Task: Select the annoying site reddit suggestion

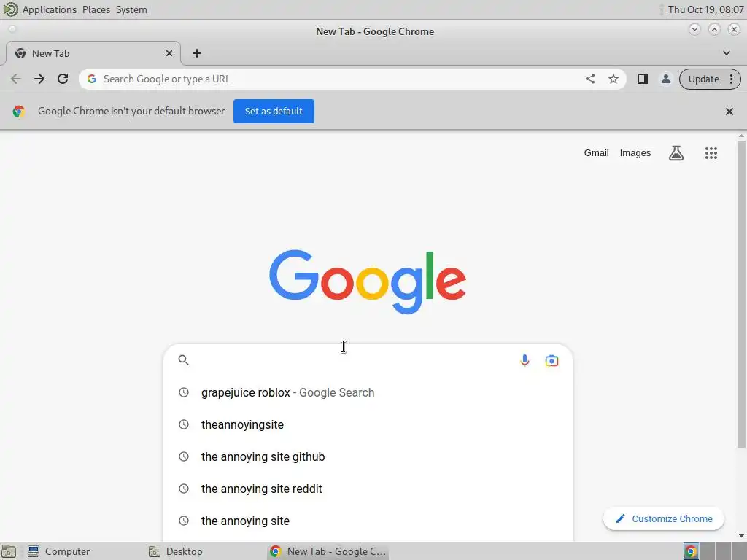Action: (x=368, y=489)
